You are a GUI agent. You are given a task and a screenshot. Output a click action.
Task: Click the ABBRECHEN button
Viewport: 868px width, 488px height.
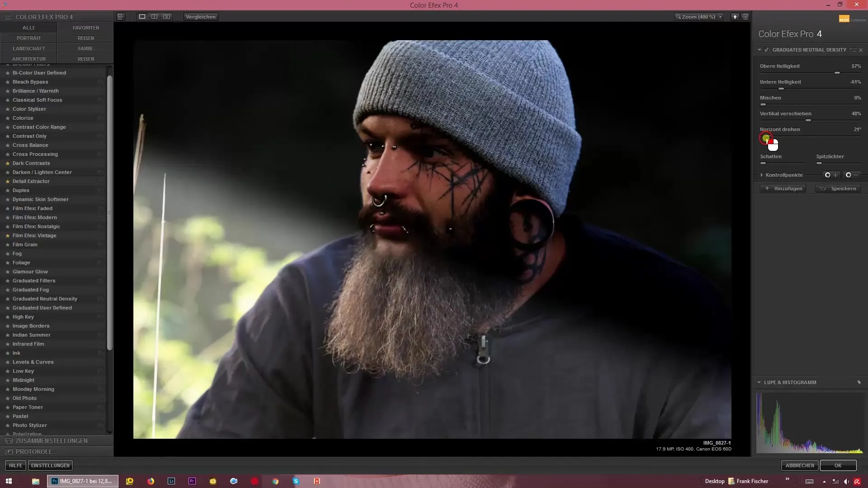[800, 465]
